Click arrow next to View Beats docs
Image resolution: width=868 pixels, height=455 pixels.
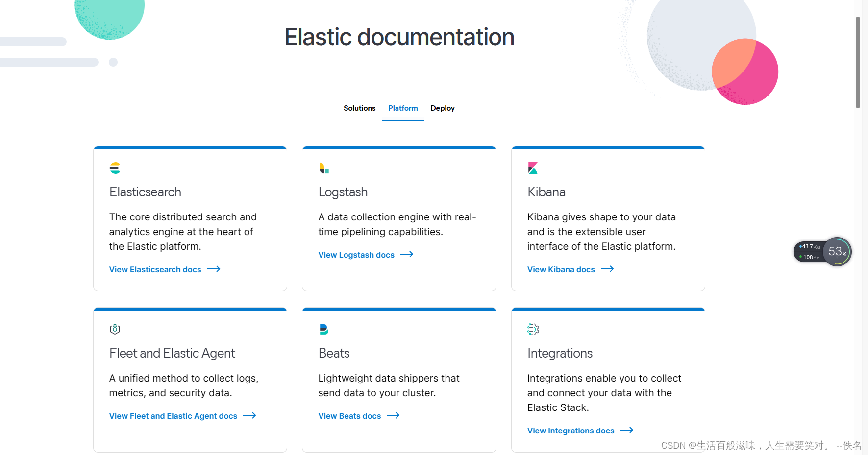coord(393,415)
